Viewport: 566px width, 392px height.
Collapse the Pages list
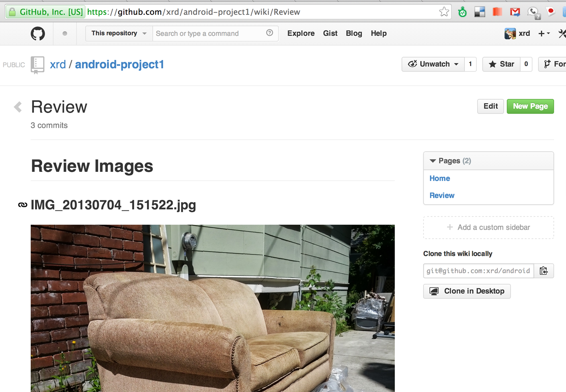[451, 161]
